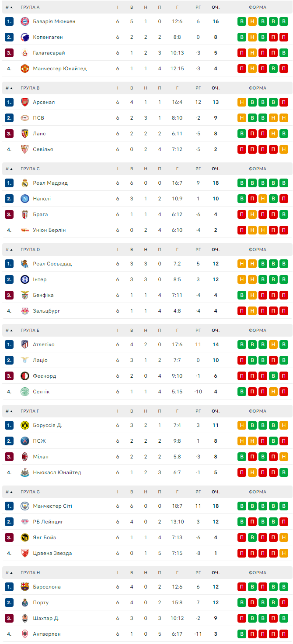Screen dimensions: 293x644
Task: Click the Баварія Мюнхен club logo
Action: (25, 21)
